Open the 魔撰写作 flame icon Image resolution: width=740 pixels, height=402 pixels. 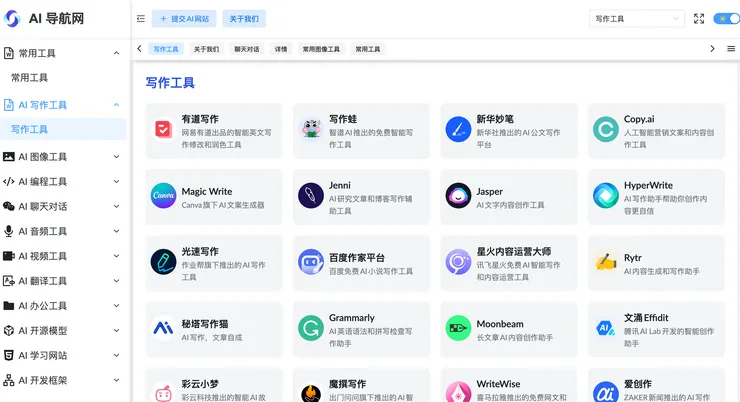click(311, 393)
